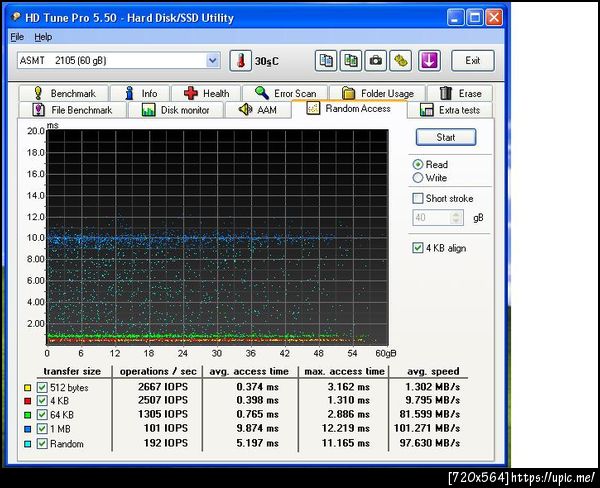Click the 'max. access time' column header

(344, 371)
